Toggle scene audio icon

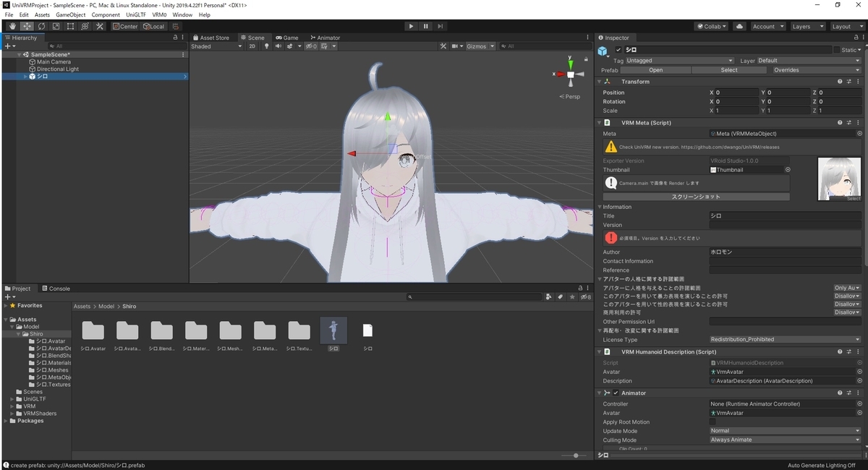tap(278, 46)
